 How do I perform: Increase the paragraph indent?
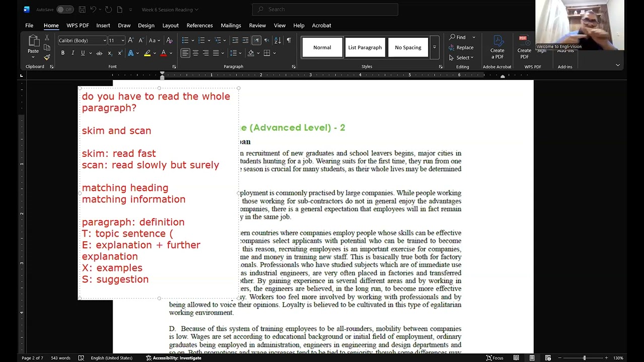pos(246,40)
